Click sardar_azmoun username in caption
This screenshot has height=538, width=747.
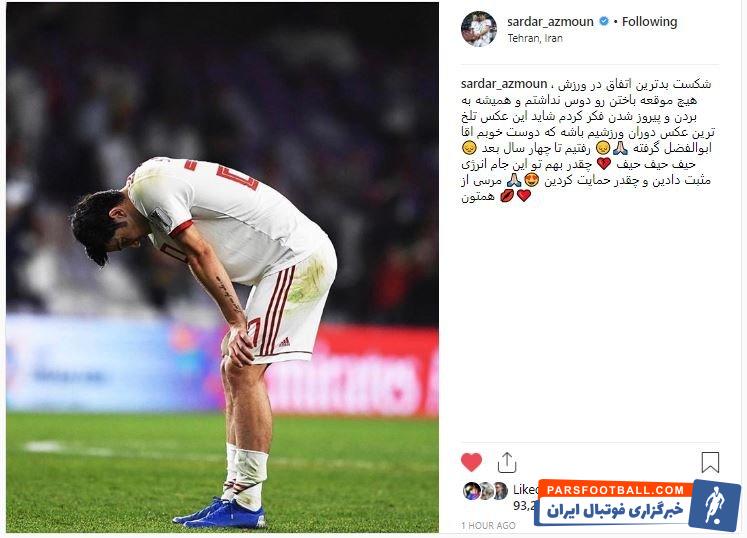(x=504, y=84)
